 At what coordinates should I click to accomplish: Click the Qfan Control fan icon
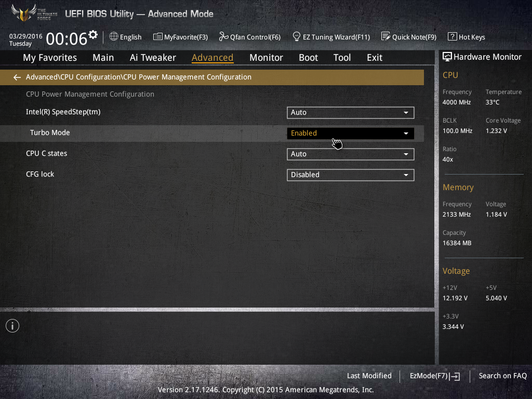pos(223,37)
